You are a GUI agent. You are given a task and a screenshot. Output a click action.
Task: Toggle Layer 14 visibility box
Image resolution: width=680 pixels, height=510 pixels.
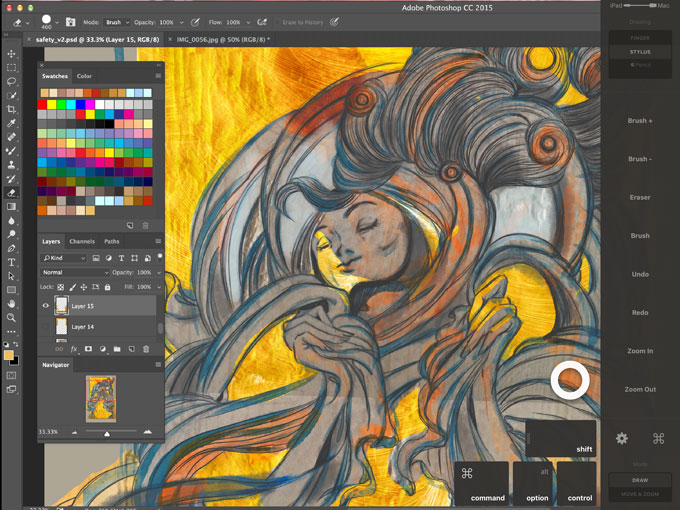(46, 327)
